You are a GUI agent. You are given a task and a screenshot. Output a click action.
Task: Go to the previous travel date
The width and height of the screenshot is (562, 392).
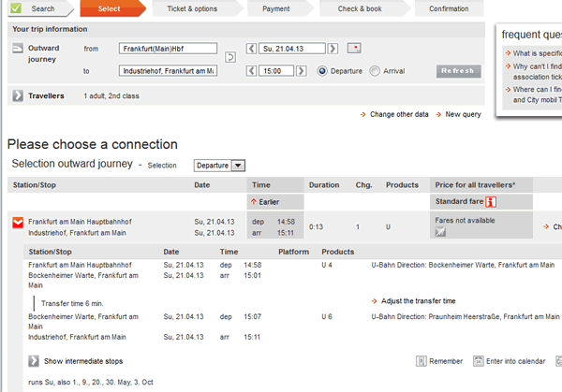251,48
